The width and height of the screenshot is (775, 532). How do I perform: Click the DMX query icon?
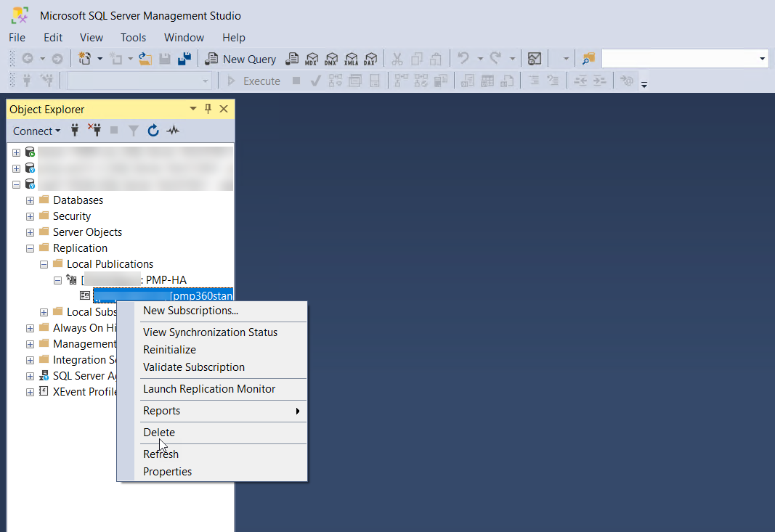(331, 59)
